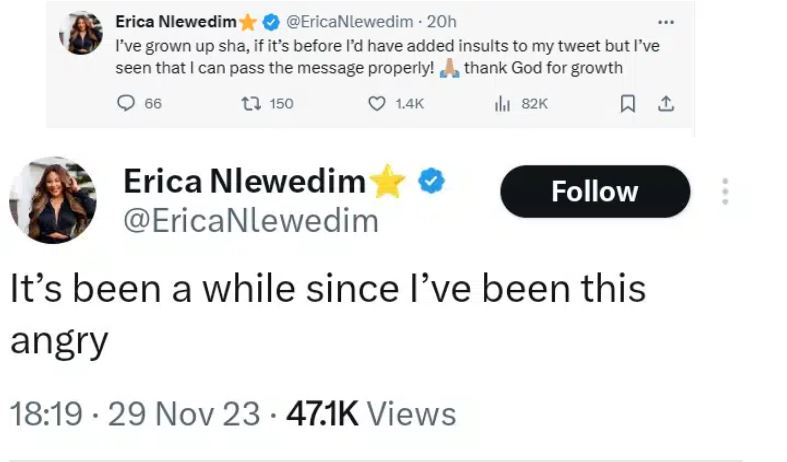Click the reply icon with 66 replies
This screenshot has width=787, height=462.
point(127,103)
